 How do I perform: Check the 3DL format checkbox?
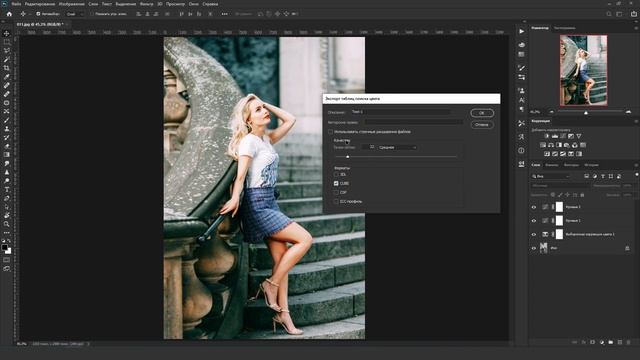[x=336, y=174]
